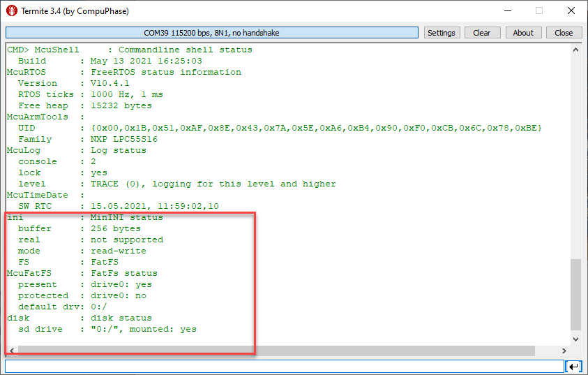Click the vertical scrollbar track above thumb

tap(575, 154)
